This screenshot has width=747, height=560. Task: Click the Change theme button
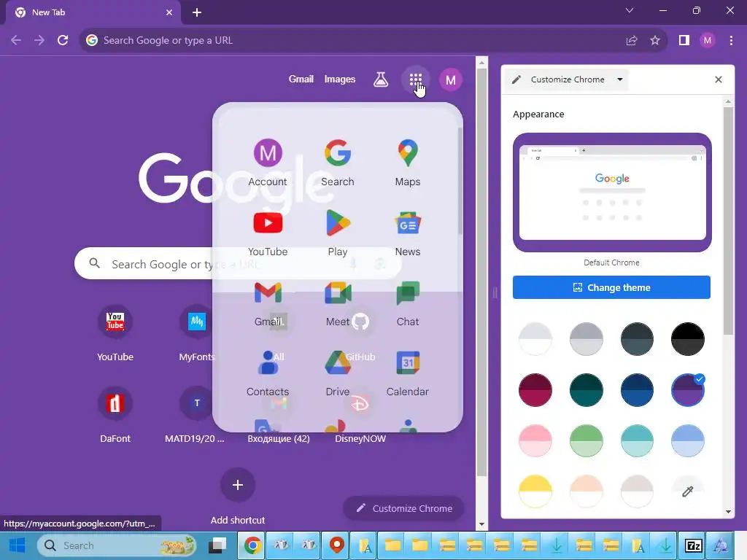click(x=611, y=287)
